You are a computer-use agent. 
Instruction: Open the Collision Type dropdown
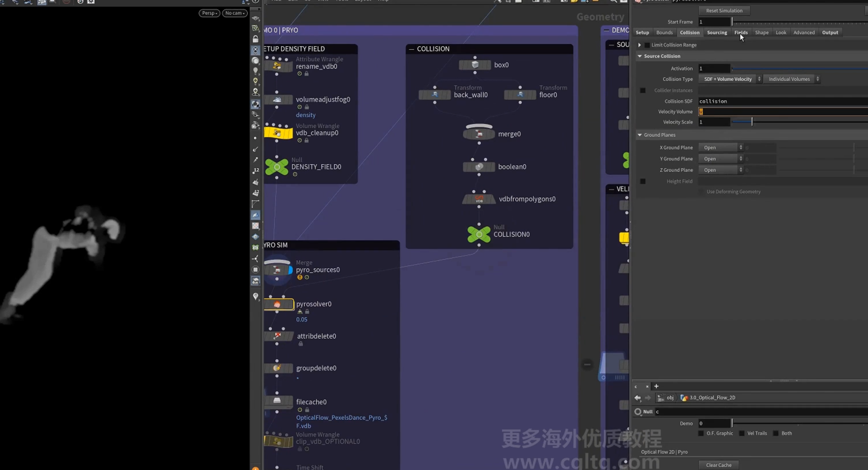click(x=730, y=79)
